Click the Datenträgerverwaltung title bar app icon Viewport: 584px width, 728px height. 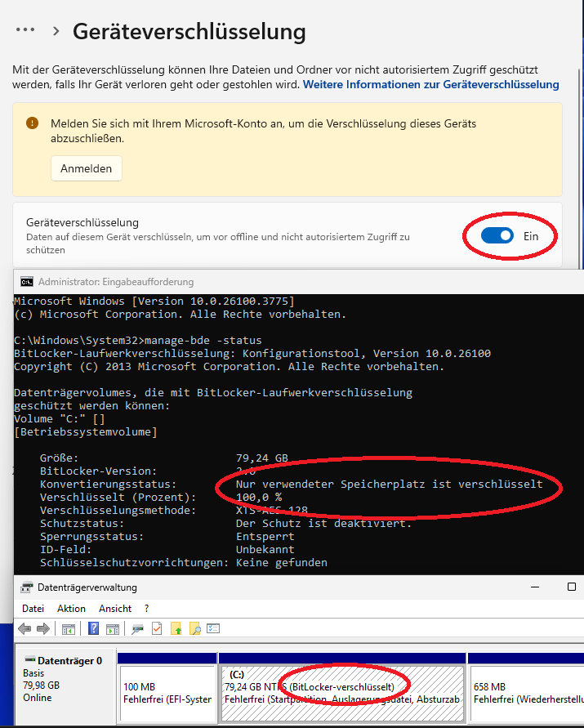tap(26, 587)
